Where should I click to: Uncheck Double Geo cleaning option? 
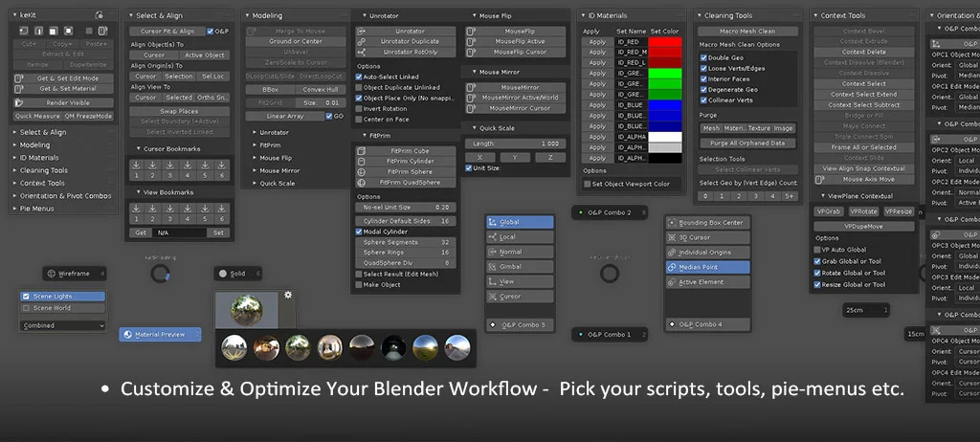[703, 57]
